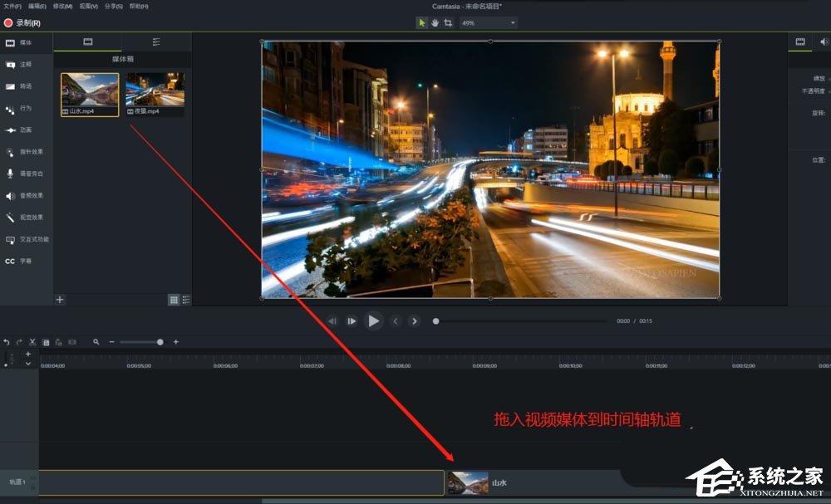The width and height of the screenshot is (831, 504).
Task: Play the video preview
Action: (374, 321)
